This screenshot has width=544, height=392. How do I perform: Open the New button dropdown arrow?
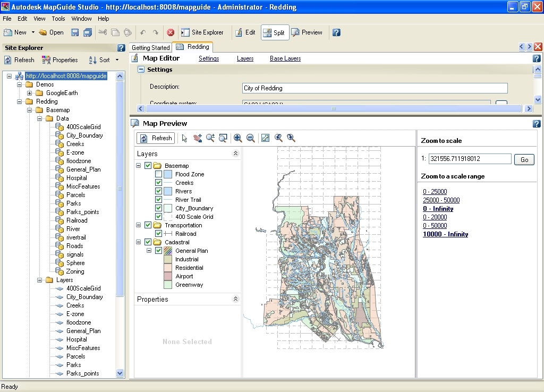33,32
